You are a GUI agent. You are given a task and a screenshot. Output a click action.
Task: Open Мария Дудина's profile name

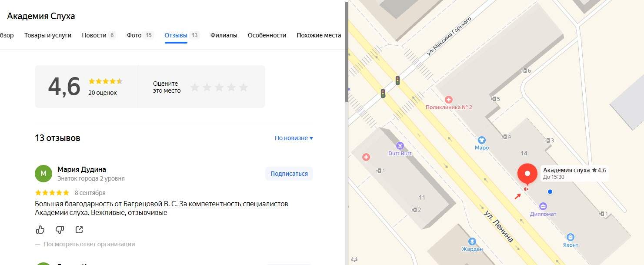[x=82, y=169]
